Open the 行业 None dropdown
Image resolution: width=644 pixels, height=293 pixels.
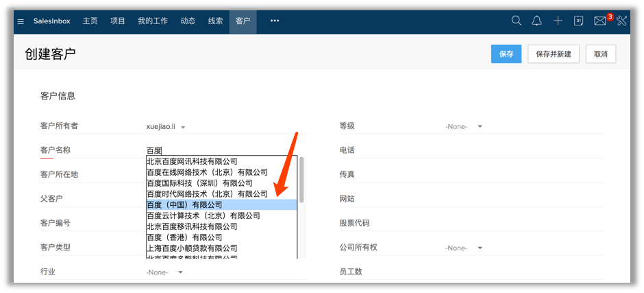point(164,272)
